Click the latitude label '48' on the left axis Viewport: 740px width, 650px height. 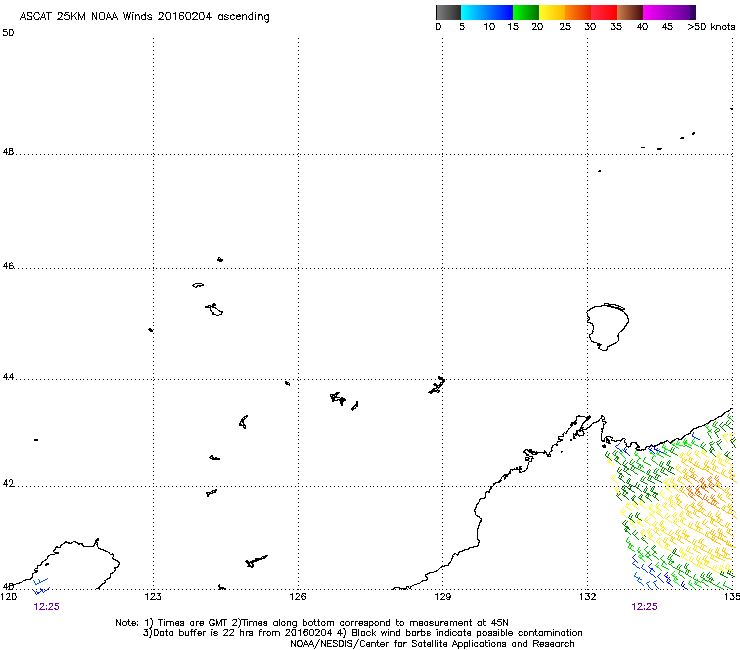pos(8,152)
